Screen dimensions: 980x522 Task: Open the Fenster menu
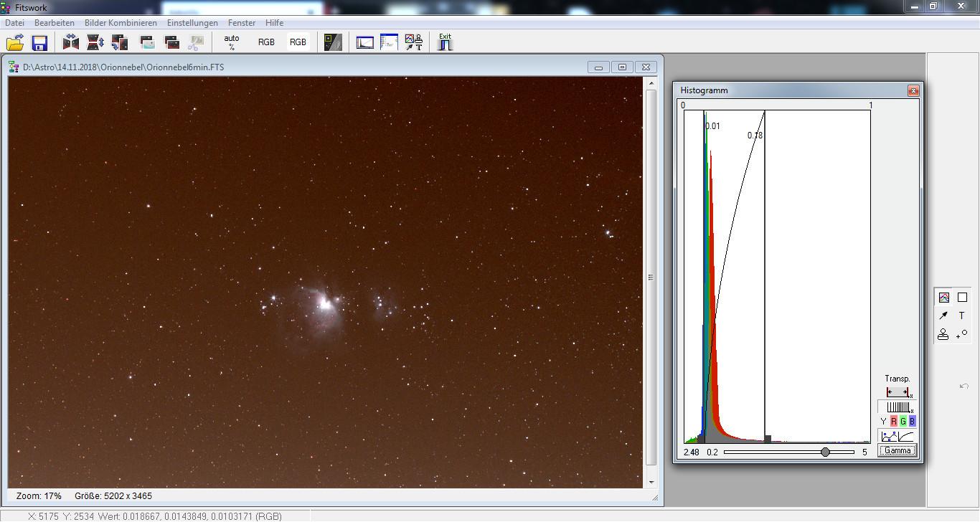point(242,23)
